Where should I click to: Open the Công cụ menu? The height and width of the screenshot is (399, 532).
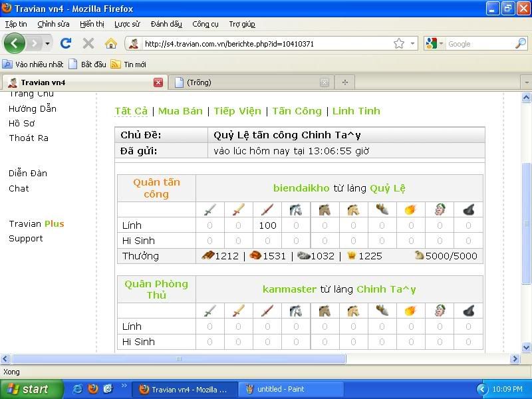pos(205,24)
